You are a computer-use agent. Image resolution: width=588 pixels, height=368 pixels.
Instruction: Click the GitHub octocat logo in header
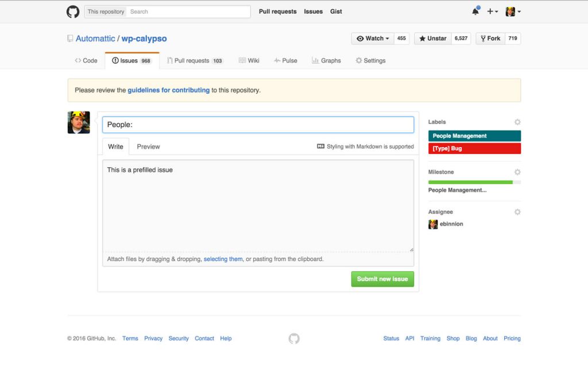73,11
